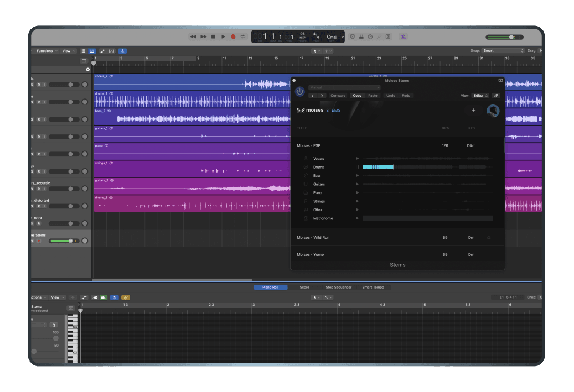The height and width of the screenshot is (392, 574).
Task: Expand the Moises - Wild Run song
Action: tap(397, 237)
